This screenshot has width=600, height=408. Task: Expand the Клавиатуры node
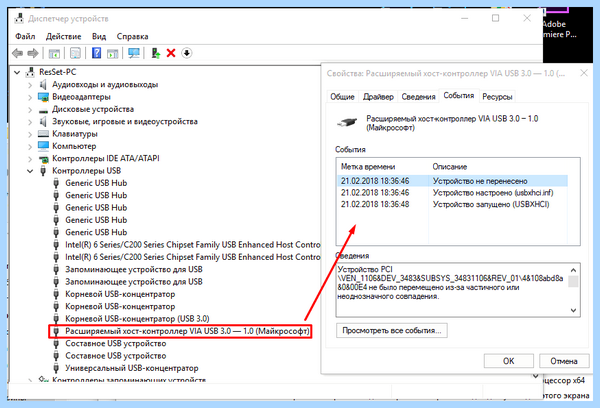[30, 134]
